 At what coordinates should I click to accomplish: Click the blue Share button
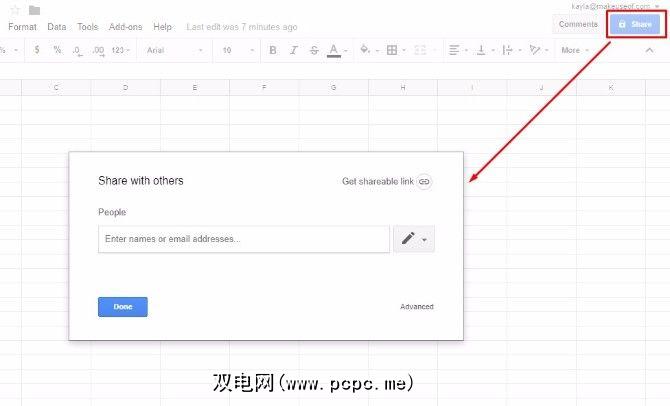pyautogui.click(x=635, y=24)
